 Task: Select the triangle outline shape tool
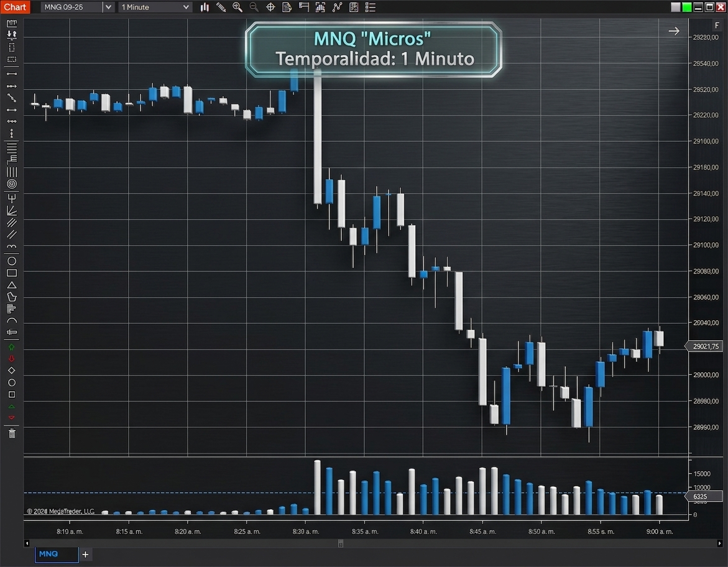[12, 285]
